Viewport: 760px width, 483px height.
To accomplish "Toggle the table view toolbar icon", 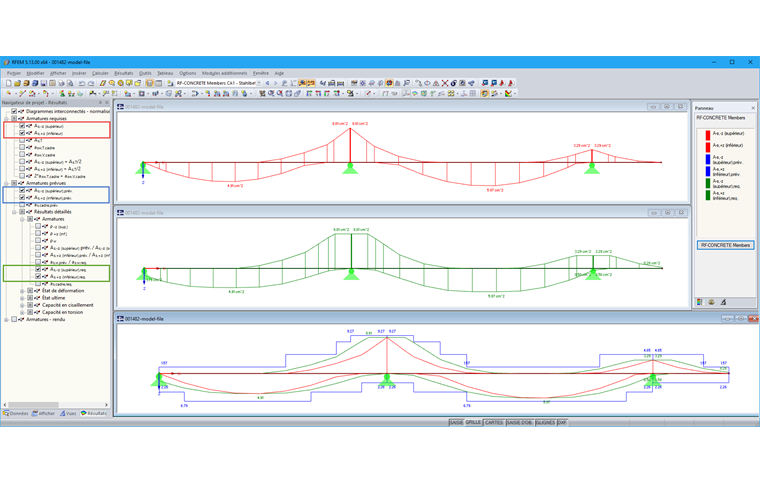I will coord(158,83).
